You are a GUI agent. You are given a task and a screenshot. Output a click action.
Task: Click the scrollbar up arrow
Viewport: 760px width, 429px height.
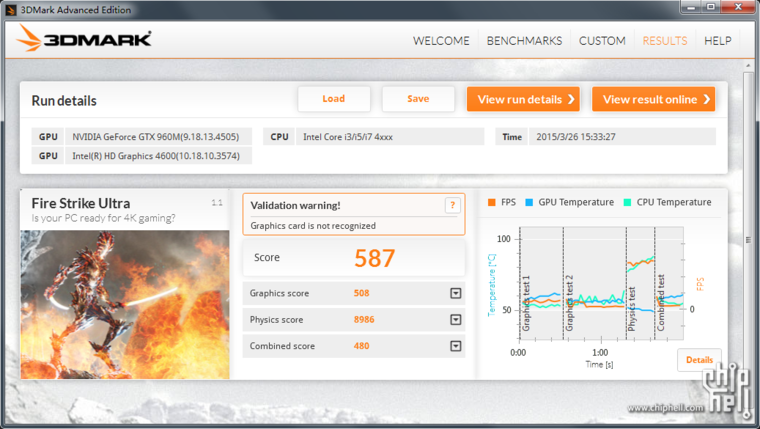pyautogui.click(x=748, y=65)
